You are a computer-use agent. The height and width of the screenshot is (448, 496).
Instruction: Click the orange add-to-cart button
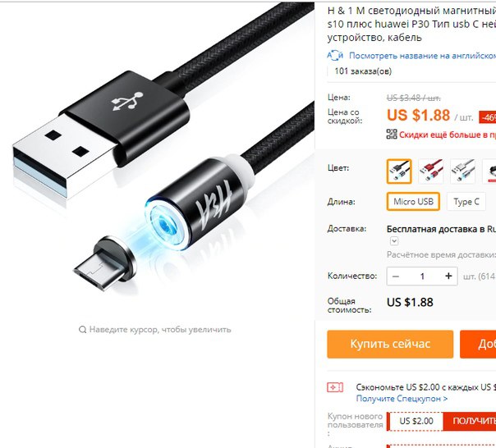tap(478, 344)
